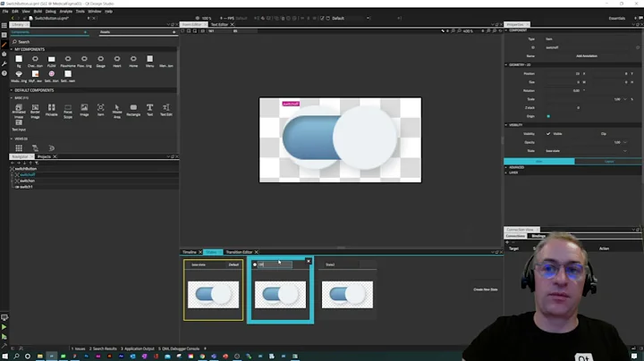Switch to the Timeline tab
The height and width of the screenshot is (361, 644).
pyautogui.click(x=190, y=252)
